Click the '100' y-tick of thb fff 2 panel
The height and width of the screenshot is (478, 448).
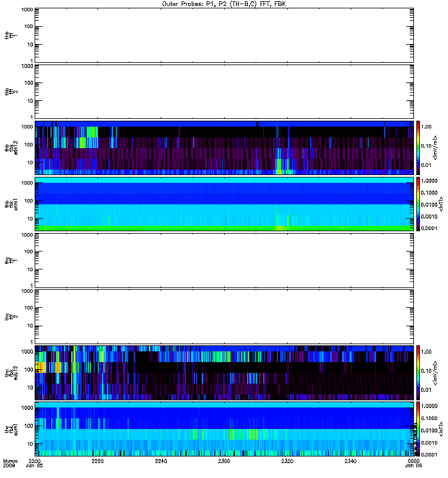point(29,83)
